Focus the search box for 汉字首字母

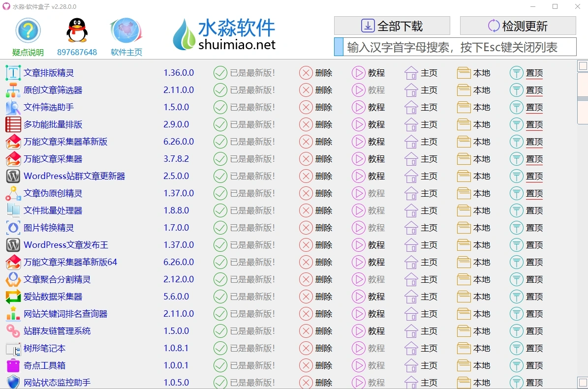pos(455,47)
